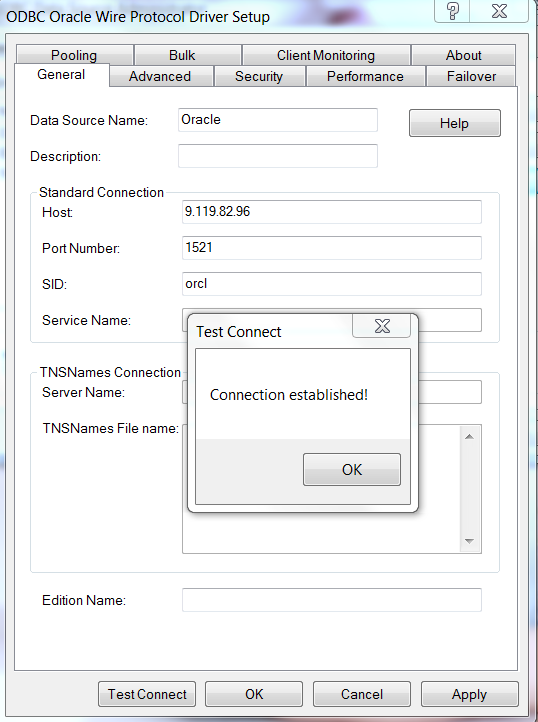The image size is (538, 722).
Task: Switch to the Bulk tab
Action: point(182,55)
